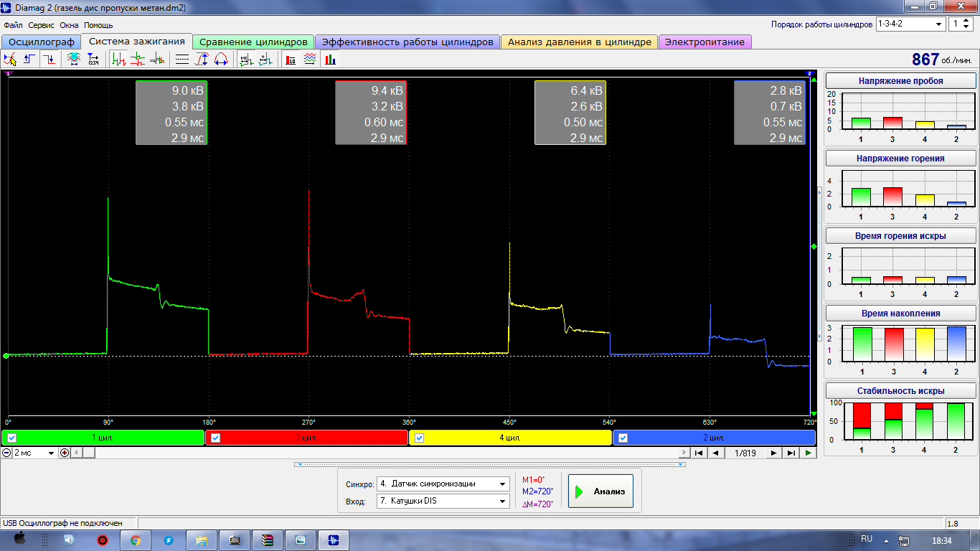Viewport: 980px width, 551px height.
Task: Go to previous frame arrow
Action: 716,453
